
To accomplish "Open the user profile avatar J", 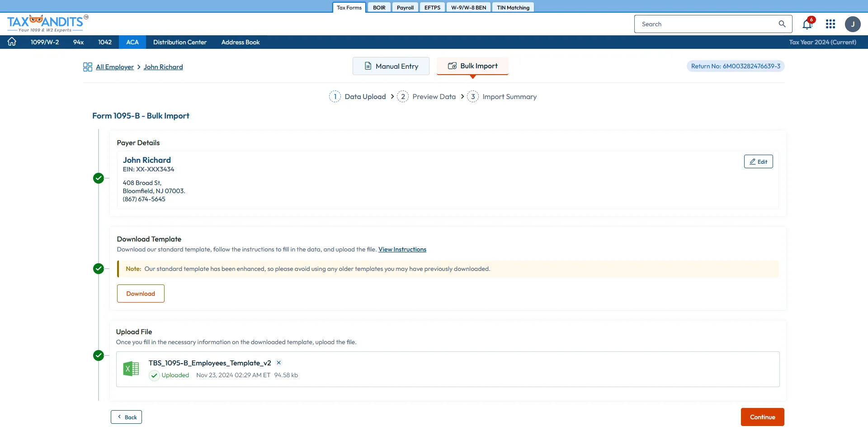I will click(853, 24).
